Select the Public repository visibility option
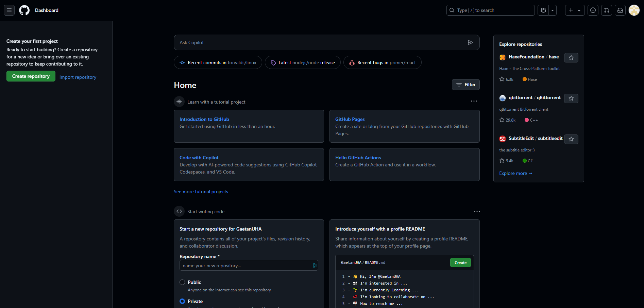 183,282
